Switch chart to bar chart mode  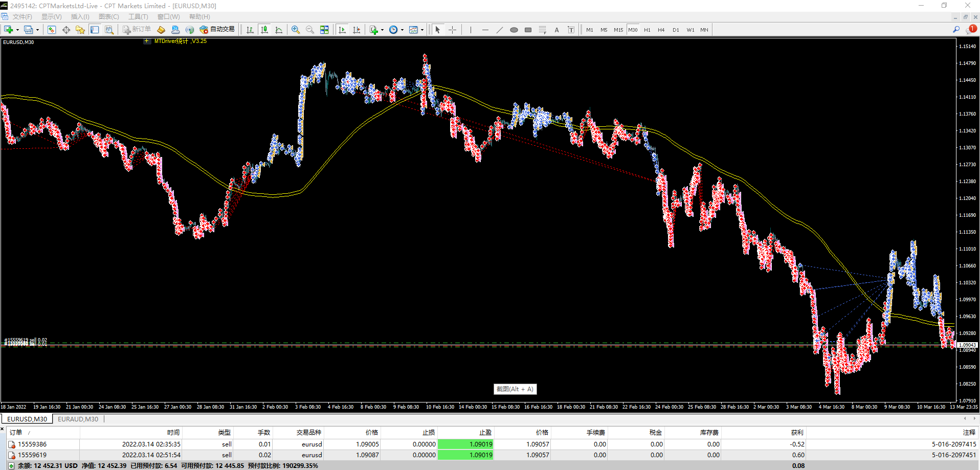pyautogui.click(x=250, y=30)
